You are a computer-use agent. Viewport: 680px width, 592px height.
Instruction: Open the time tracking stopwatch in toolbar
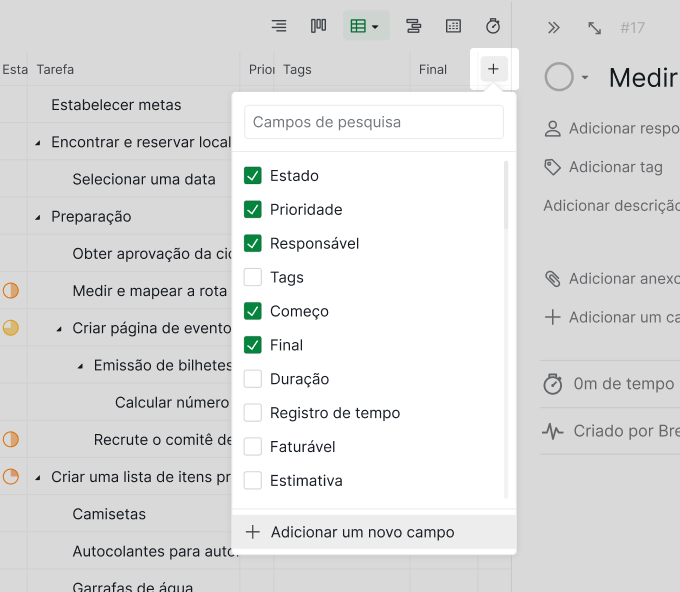coord(493,26)
